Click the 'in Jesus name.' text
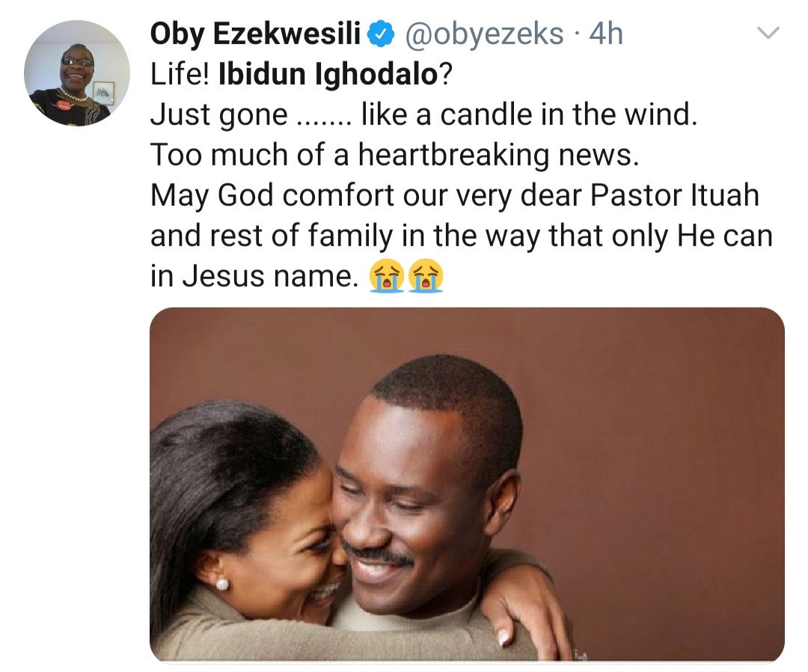Viewport: 808px width, 672px height. point(254,276)
